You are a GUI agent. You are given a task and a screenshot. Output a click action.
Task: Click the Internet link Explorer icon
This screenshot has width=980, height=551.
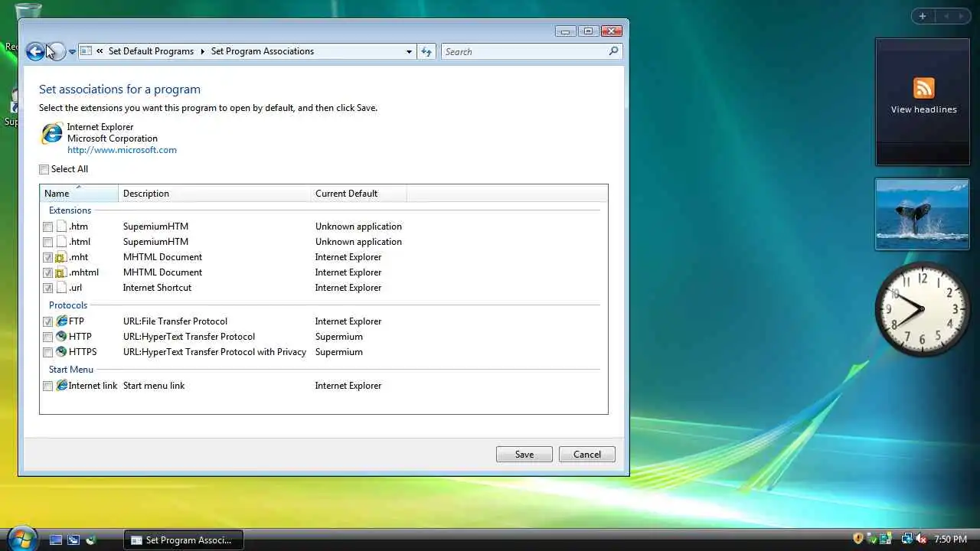point(61,386)
